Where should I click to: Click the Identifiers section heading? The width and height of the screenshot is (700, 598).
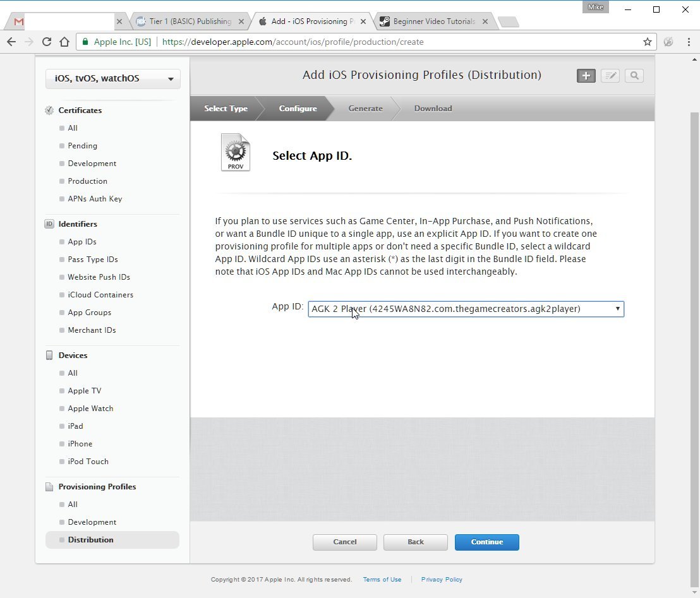(x=78, y=224)
